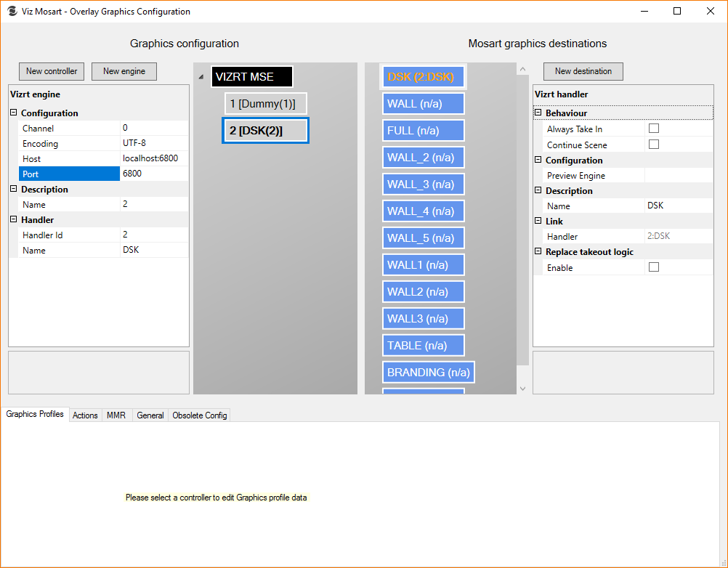Check the Continue Scene checkbox
728x568 pixels.
(x=654, y=145)
